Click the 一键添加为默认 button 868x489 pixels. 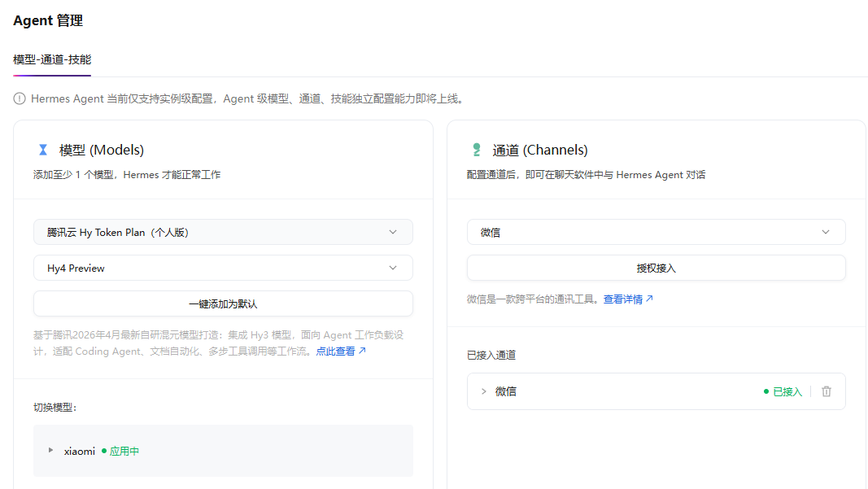pyautogui.click(x=223, y=304)
